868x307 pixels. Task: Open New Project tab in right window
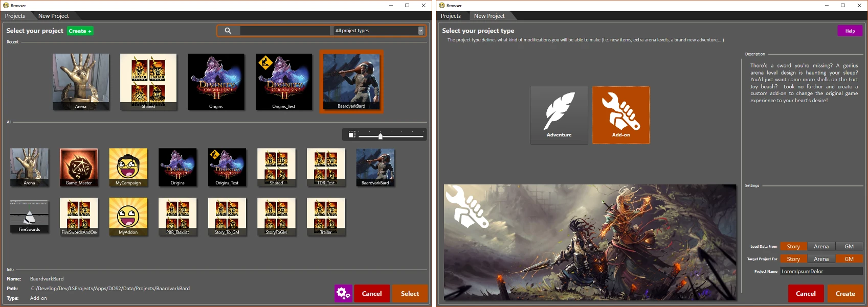coord(489,16)
